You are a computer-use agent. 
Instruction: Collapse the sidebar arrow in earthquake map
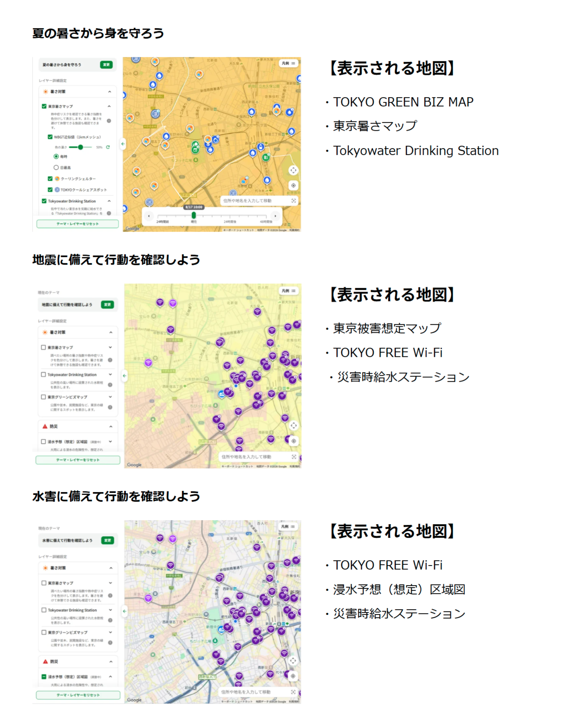(125, 376)
